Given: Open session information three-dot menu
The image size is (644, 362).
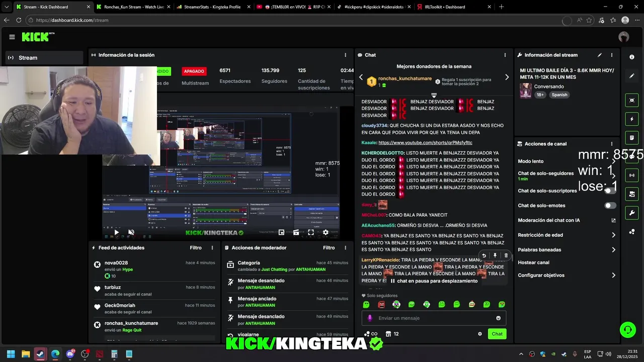Looking at the screenshot, I should (345, 55).
